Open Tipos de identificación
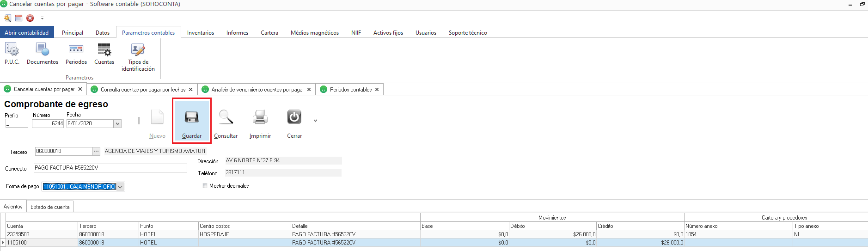This screenshot has height=251, width=868. [x=138, y=49]
